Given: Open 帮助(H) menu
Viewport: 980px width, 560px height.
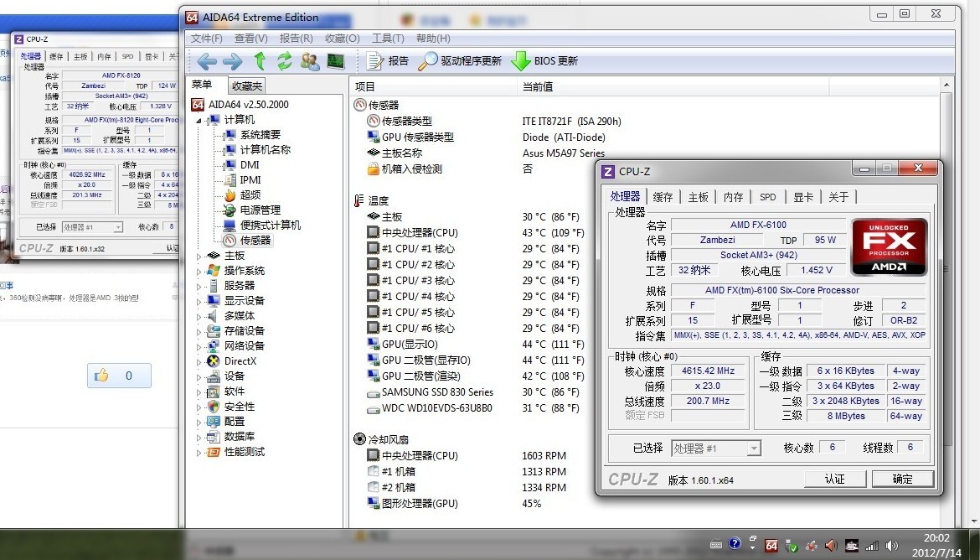Looking at the screenshot, I should [433, 39].
